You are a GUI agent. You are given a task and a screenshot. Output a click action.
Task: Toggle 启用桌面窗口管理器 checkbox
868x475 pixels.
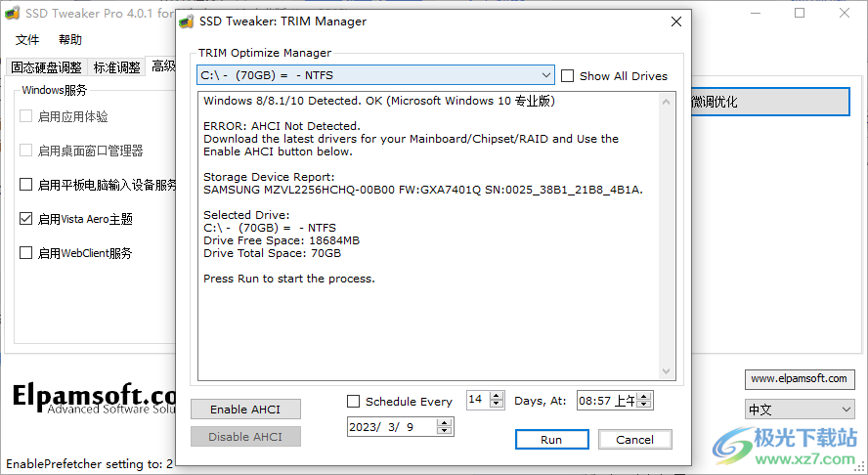click(26, 151)
